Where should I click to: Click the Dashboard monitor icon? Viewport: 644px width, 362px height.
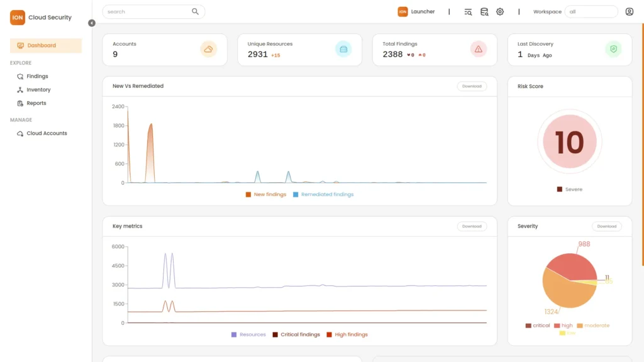click(x=21, y=45)
